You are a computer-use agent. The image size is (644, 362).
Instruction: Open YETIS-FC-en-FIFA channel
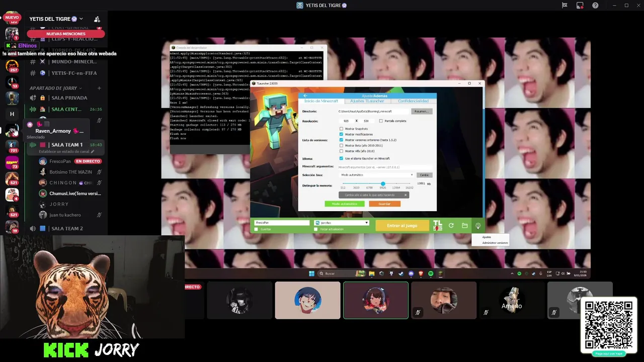pyautogui.click(x=67, y=73)
